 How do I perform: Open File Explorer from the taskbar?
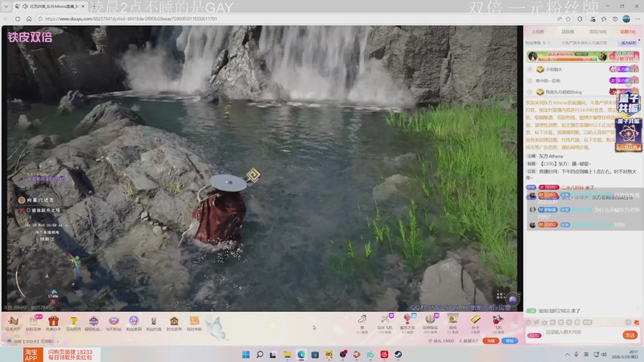click(287, 354)
